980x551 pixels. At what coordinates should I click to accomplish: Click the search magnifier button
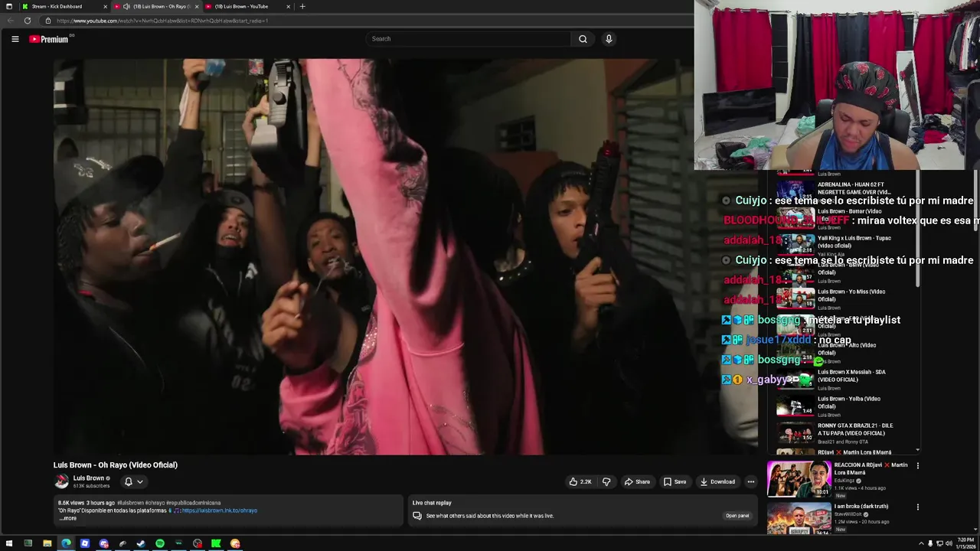583,39
